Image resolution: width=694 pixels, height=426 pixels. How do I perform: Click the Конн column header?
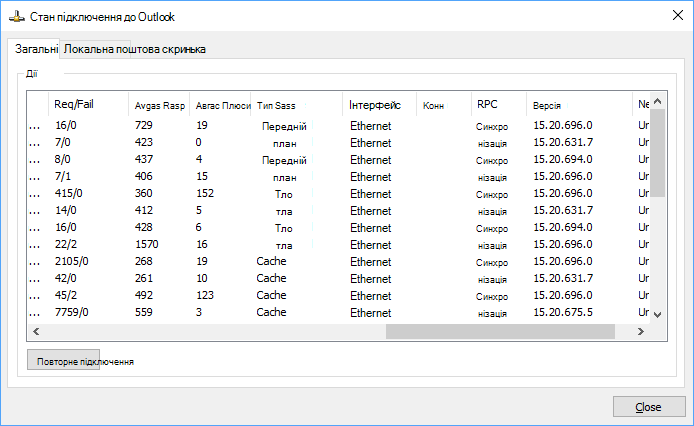443,105
